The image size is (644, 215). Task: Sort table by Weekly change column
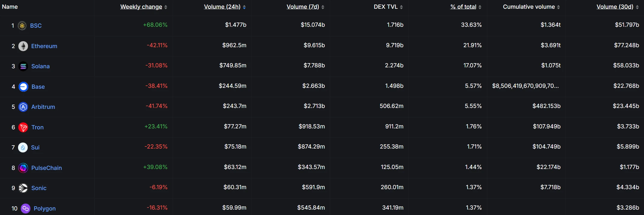(141, 7)
